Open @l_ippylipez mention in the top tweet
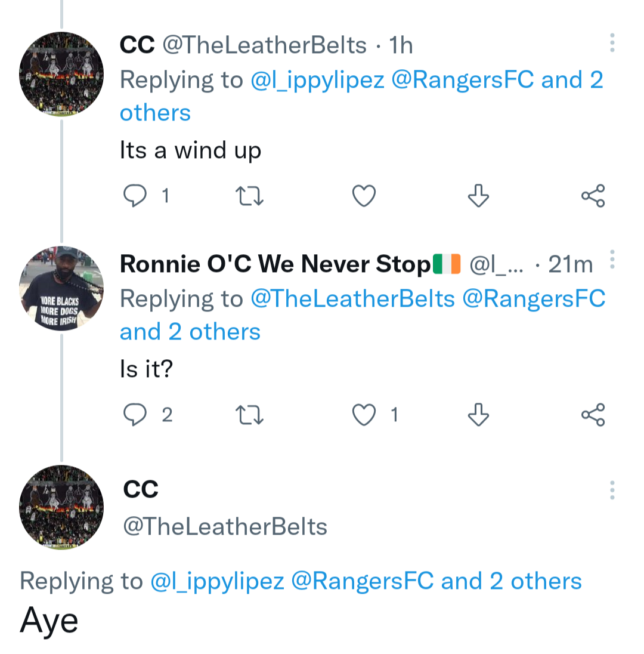This screenshot has width=644, height=654. [x=318, y=80]
